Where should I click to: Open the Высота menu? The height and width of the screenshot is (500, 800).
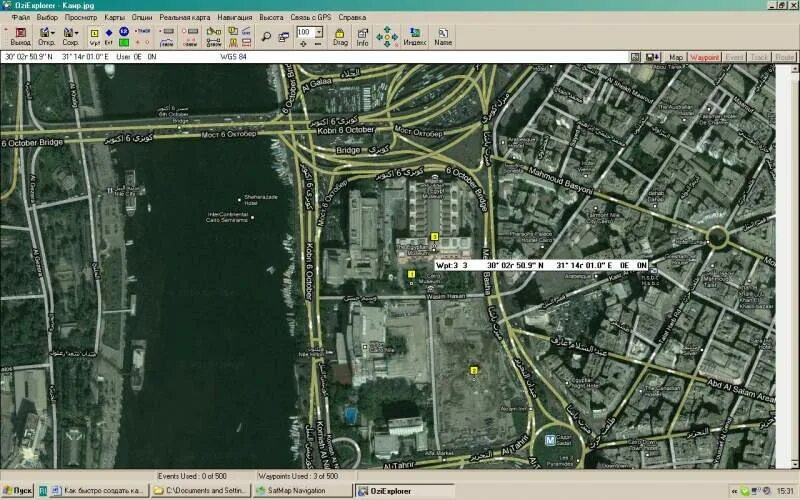[x=271, y=17]
